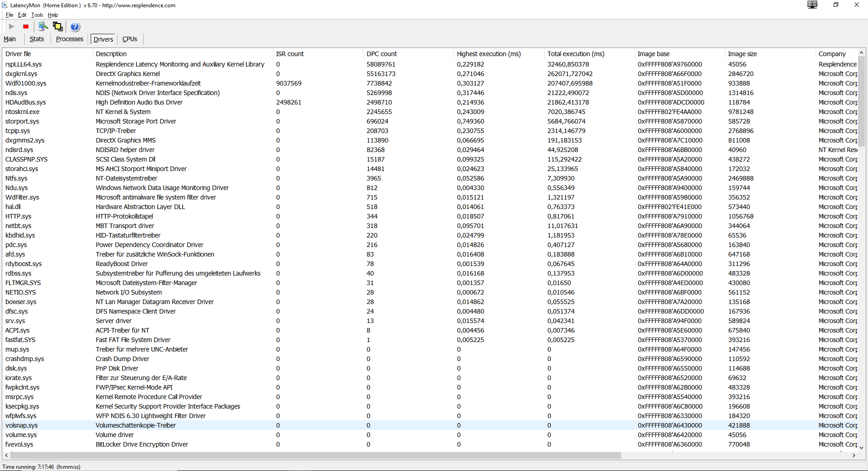
Task: Click the horizontal scrollbar right arrow
Action: point(854,455)
